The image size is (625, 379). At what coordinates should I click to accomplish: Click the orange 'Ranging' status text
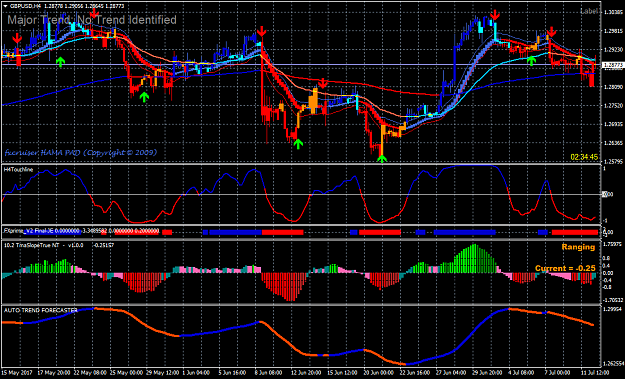tap(578, 247)
